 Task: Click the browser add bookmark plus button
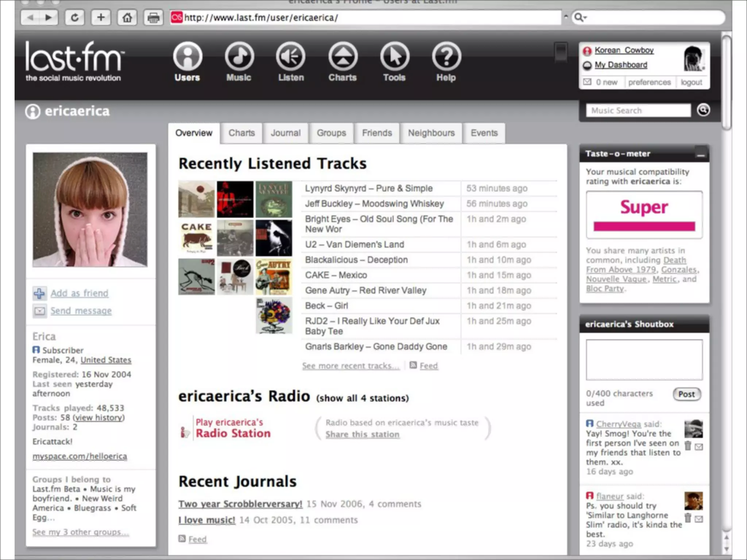pyautogui.click(x=101, y=17)
